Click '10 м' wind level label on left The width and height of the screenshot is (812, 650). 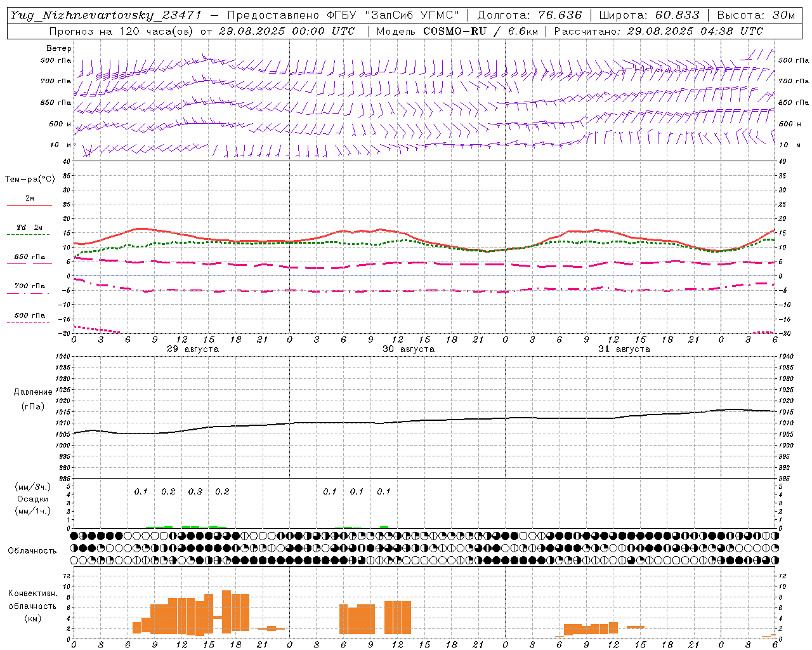pos(60,145)
